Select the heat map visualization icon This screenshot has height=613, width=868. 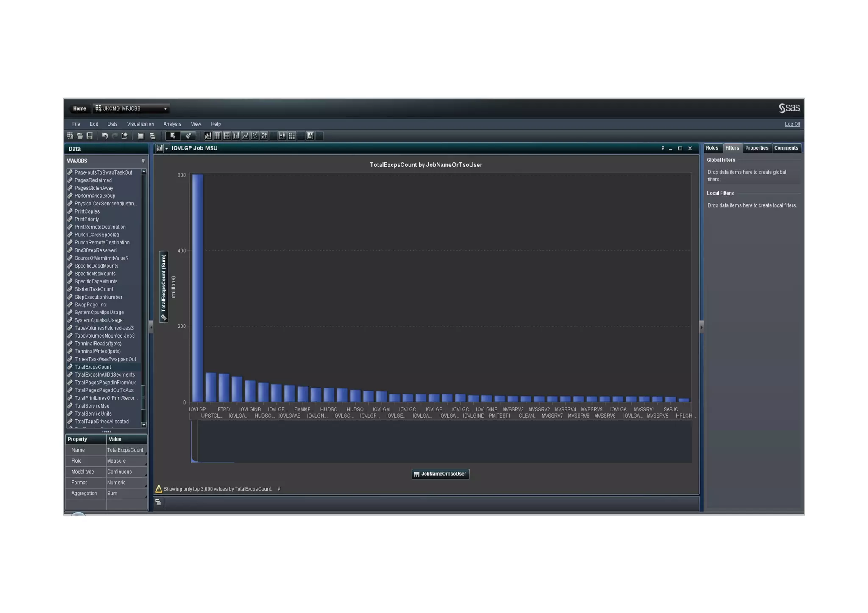[x=292, y=136]
